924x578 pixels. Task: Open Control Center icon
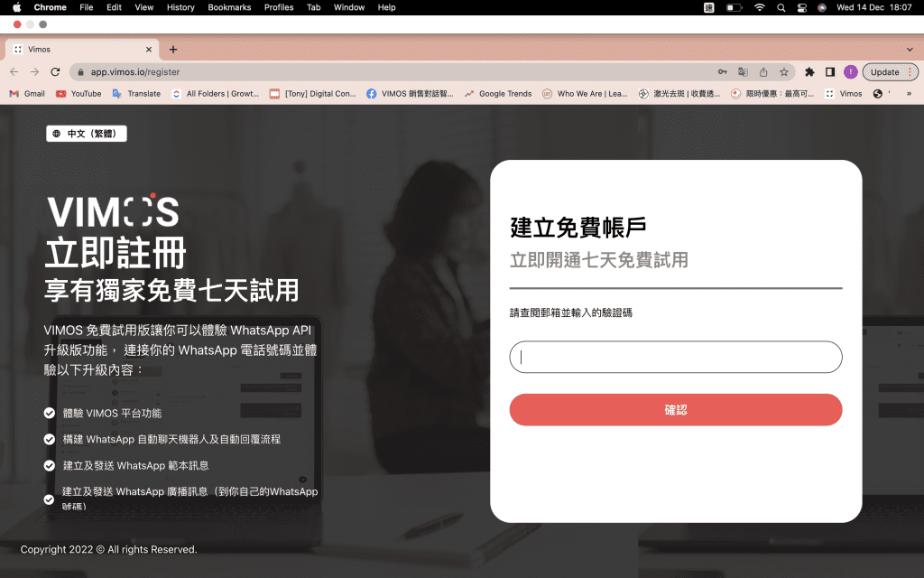[x=801, y=7]
